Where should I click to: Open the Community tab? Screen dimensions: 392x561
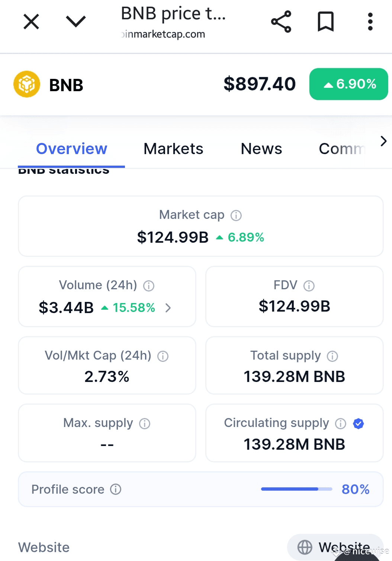click(342, 149)
